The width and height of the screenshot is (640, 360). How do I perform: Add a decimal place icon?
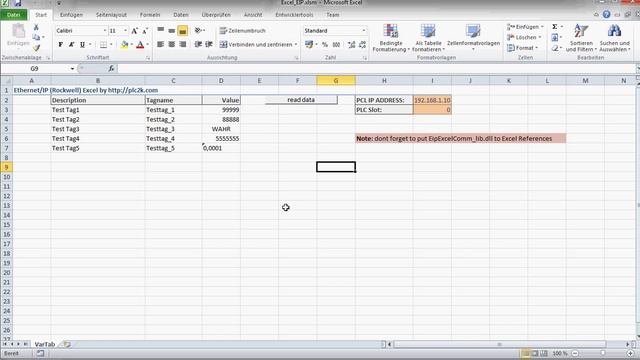[351, 44]
